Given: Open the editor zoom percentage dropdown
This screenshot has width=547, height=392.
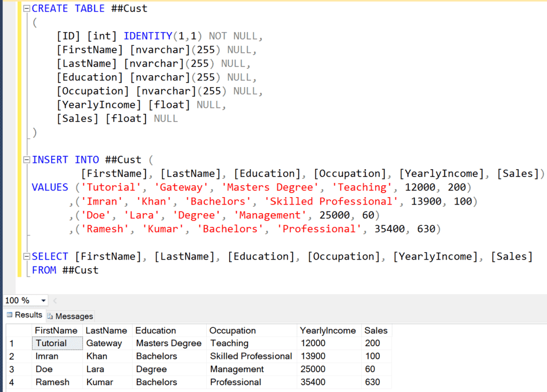Looking at the screenshot, I should click(x=43, y=300).
